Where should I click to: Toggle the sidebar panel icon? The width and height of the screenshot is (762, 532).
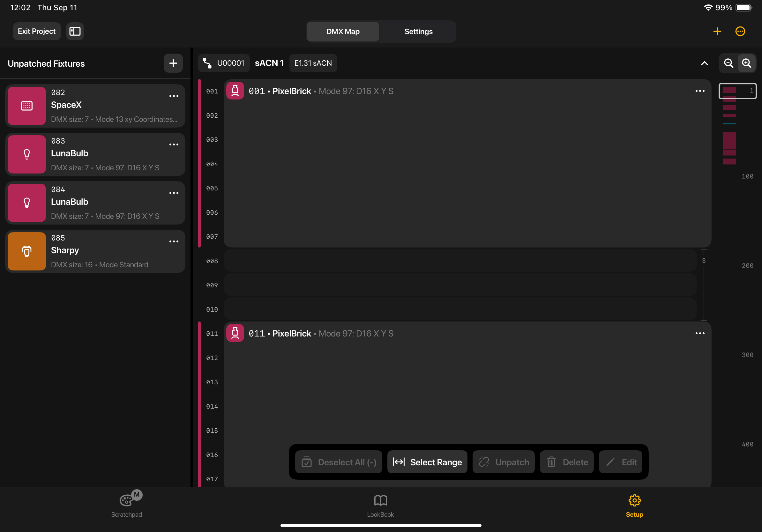pyautogui.click(x=75, y=31)
